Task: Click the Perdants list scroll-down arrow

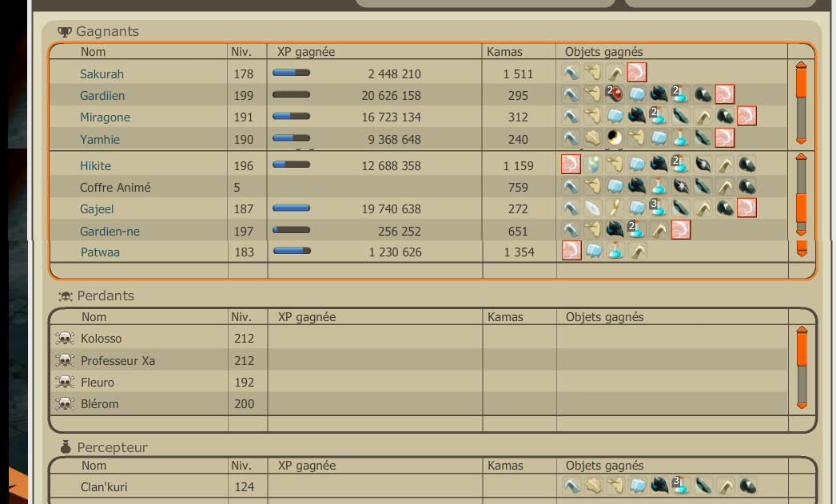Action: click(802, 406)
